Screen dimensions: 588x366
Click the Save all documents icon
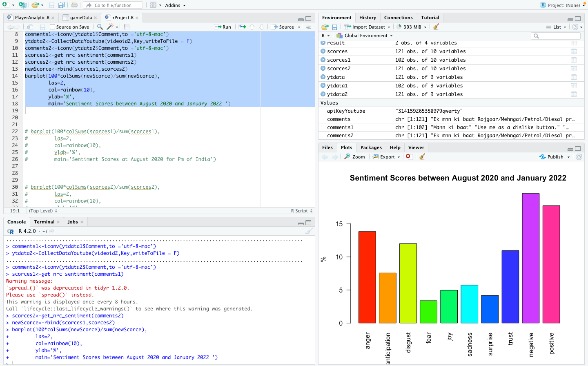pyautogui.click(x=61, y=5)
